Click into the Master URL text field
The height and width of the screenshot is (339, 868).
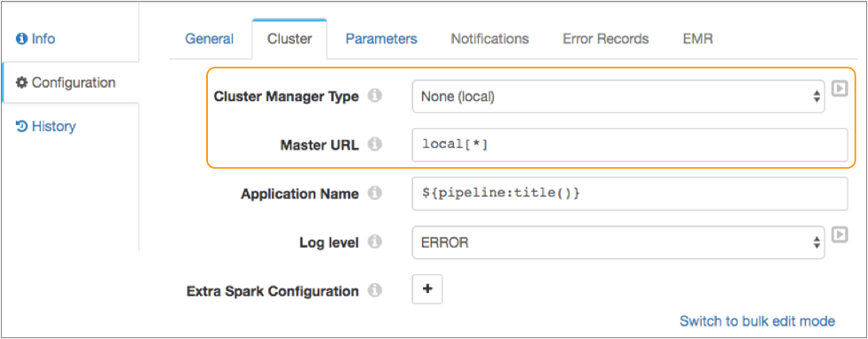click(x=630, y=145)
